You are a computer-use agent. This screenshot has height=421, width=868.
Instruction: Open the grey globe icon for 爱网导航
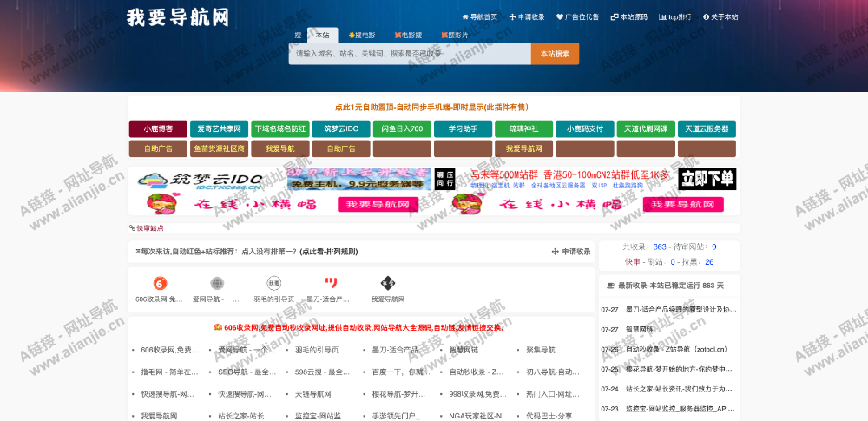[x=217, y=283]
